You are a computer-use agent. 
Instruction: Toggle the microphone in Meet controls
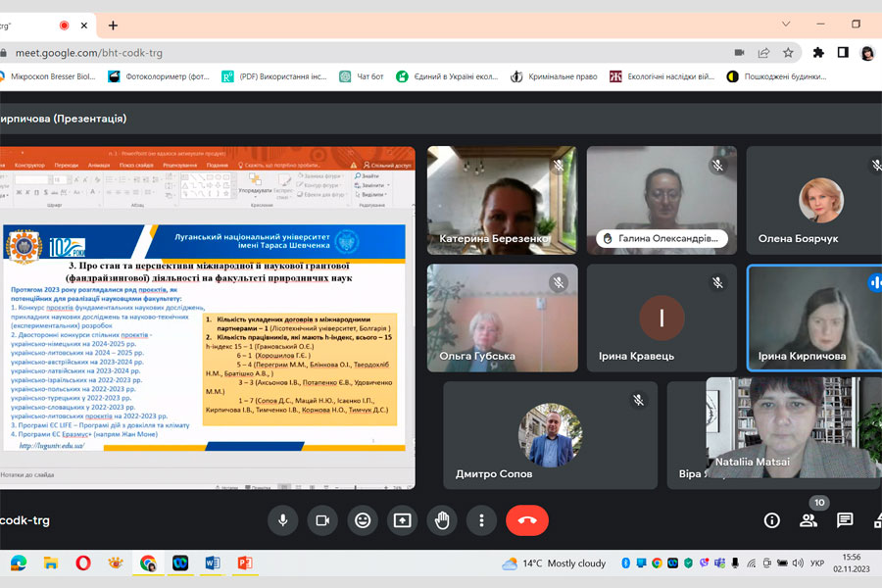[282, 520]
